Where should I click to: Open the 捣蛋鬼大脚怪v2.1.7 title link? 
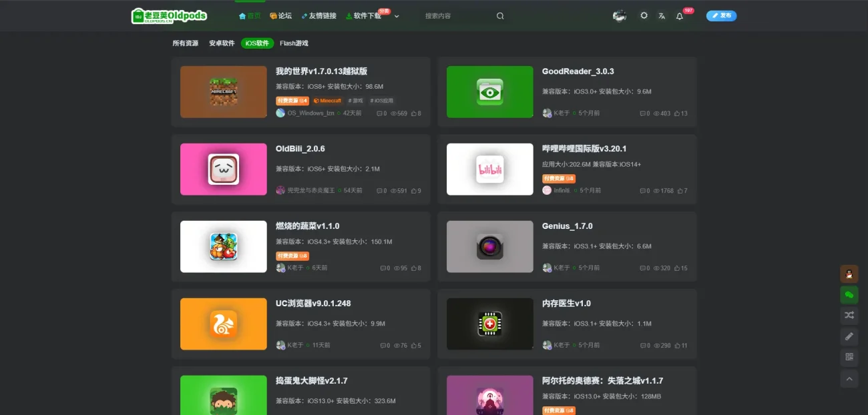tap(312, 381)
